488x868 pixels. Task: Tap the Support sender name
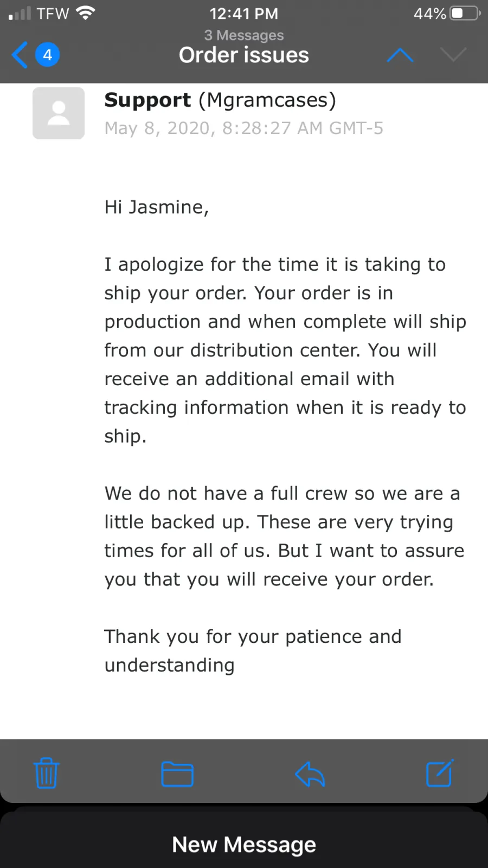147,100
